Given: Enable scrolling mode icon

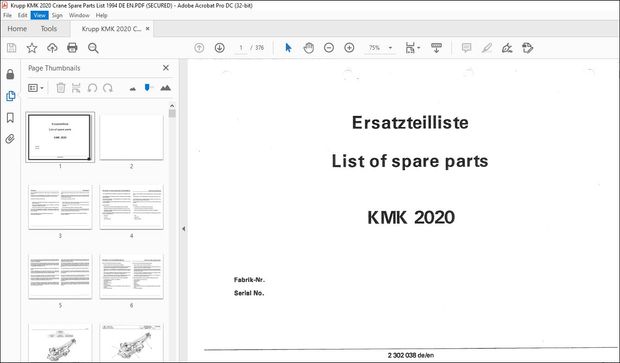Looking at the screenshot, I should (x=436, y=48).
